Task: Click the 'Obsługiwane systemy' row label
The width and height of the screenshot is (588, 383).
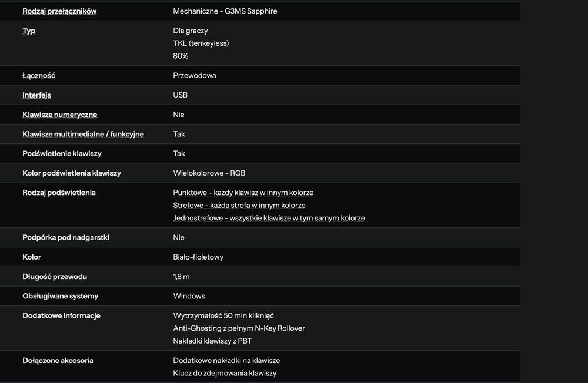Action: coord(60,296)
